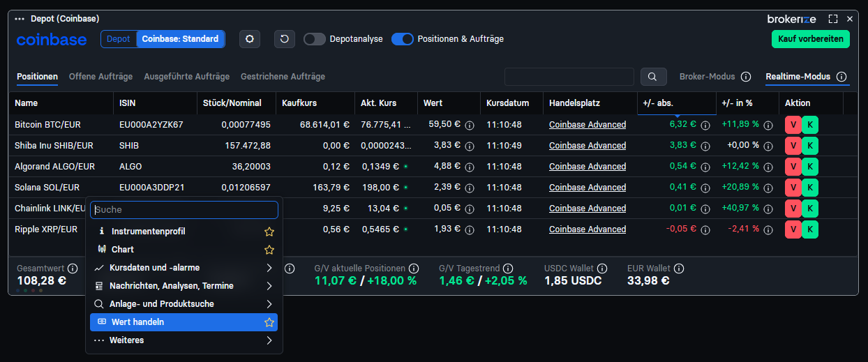Image resolution: width=868 pixels, height=362 pixels.
Task: Click the Gesamtwert info icon
Action: tap(73, 269)
